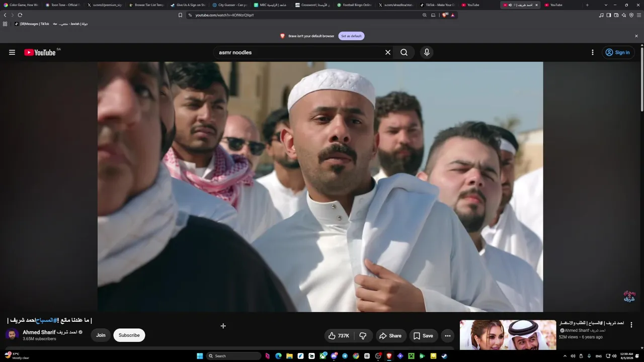Subscribe to Ahmed Sharif channel
This screenshot has width=644, height=362.
pos(129,335)
